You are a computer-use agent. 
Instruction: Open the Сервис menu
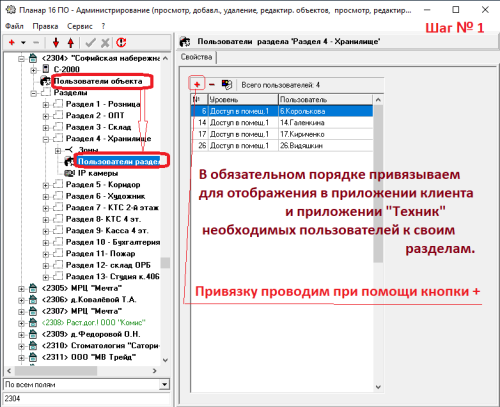(80, 26)
